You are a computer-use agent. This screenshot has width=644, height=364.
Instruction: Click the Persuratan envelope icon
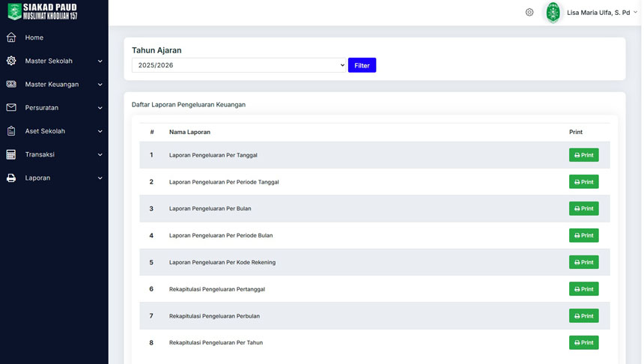click(x=11, y=108)
